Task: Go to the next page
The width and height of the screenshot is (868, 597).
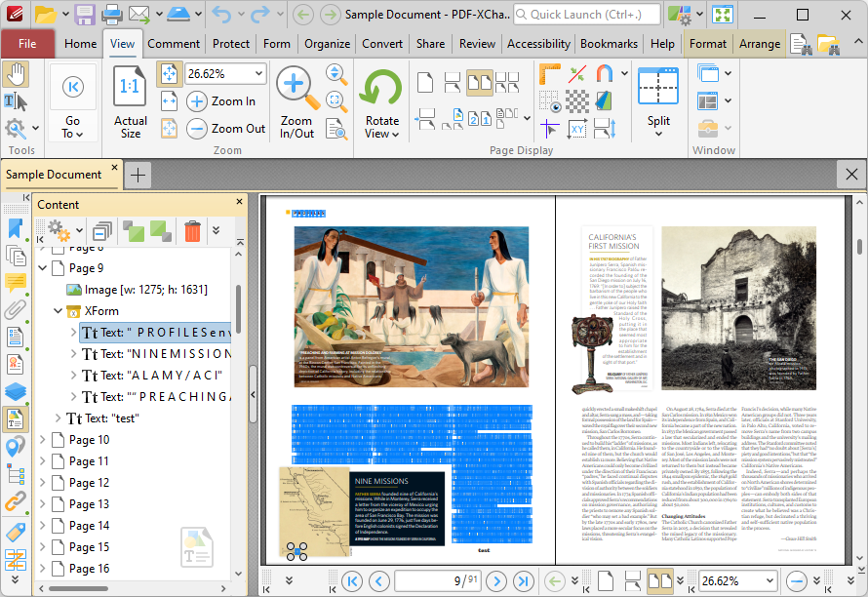Action: click(x=496, y=581)
